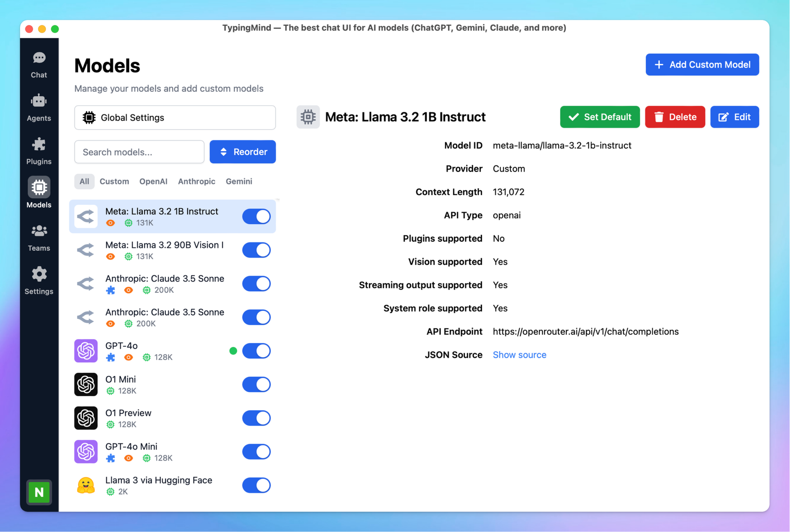Disable the Llama 3 via Hugging Face toggle

pyautogui.click(x=257, y=485)
